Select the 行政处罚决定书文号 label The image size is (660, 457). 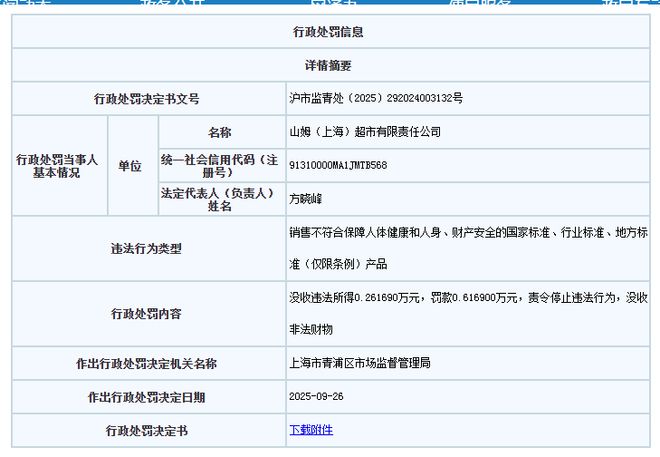pos(146,99)
